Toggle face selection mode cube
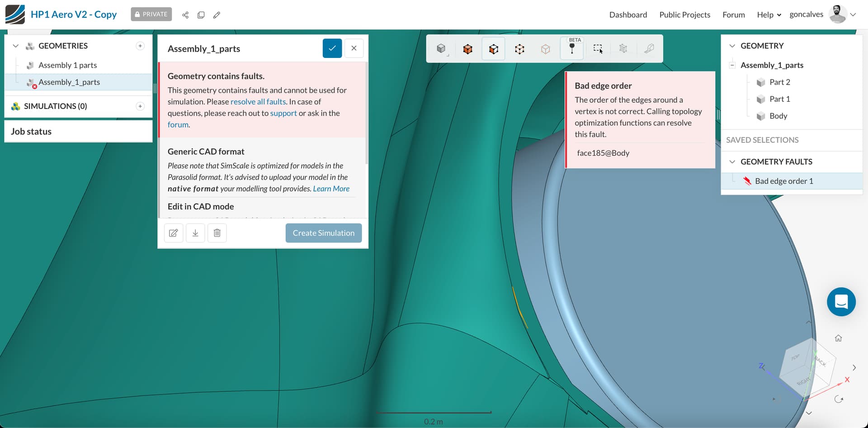This screenshot has width=868, height=428. tap(494, 49)
